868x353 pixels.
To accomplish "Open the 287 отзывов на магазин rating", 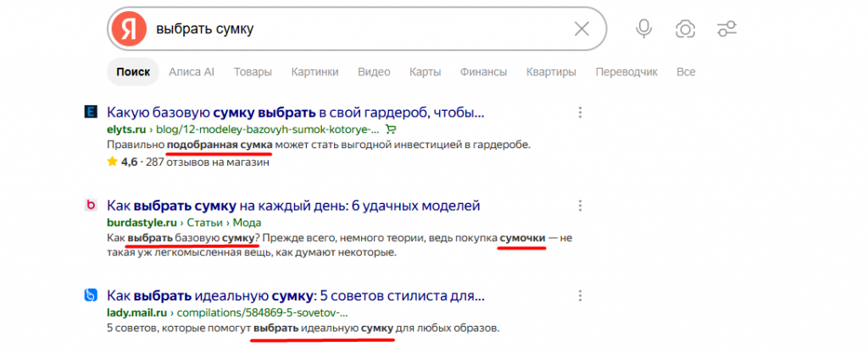I will (207, 162).
